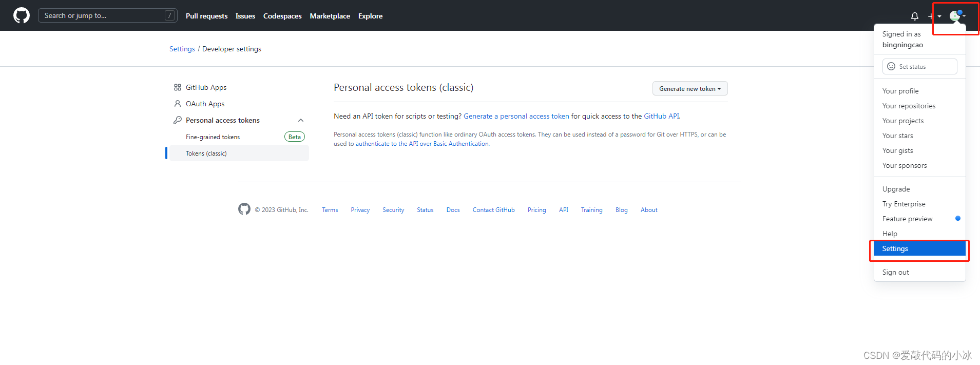Click the user avatar in the header

click(x=955, y=16)
